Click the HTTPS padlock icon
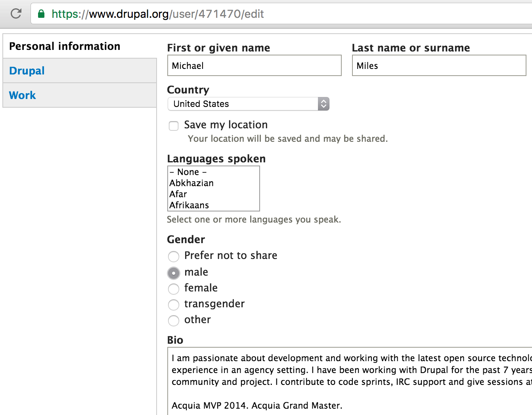Screen dimensions: 532x415 click(40, 13)
